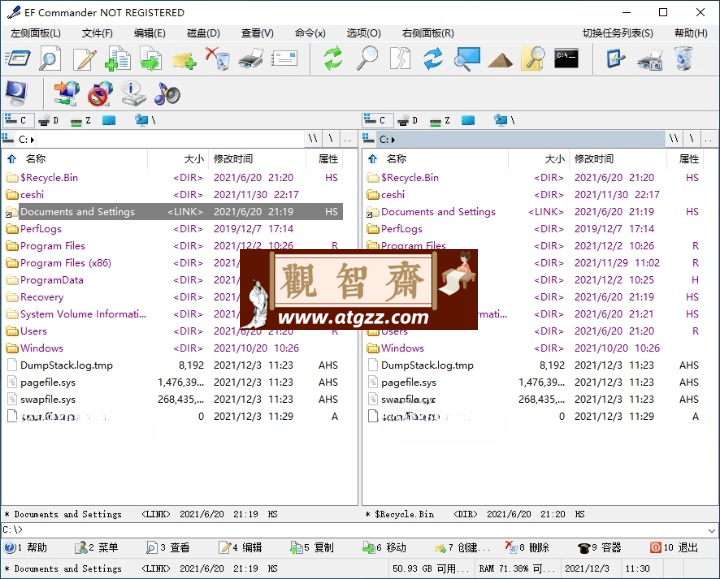Click the music speaker icon
The width and height of the screenshot is (720, 579).
tap(167, 93)
